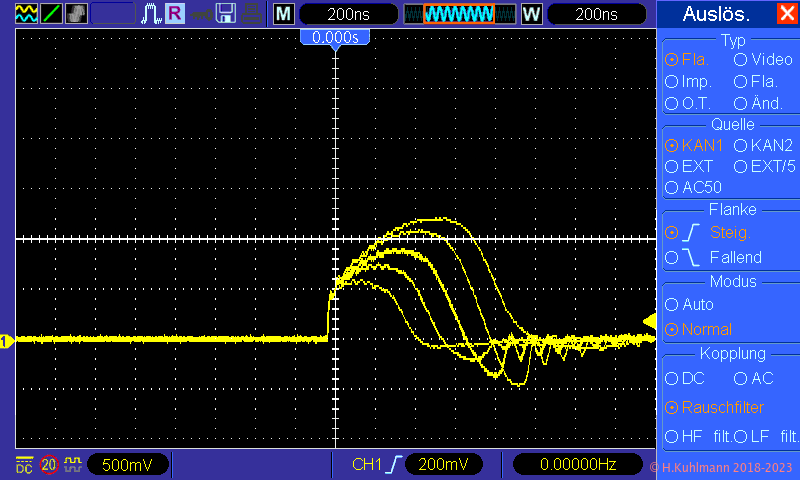Click the DC coupling icon at bottom left
Screen dimensions: 800x480
click(24, 465)
